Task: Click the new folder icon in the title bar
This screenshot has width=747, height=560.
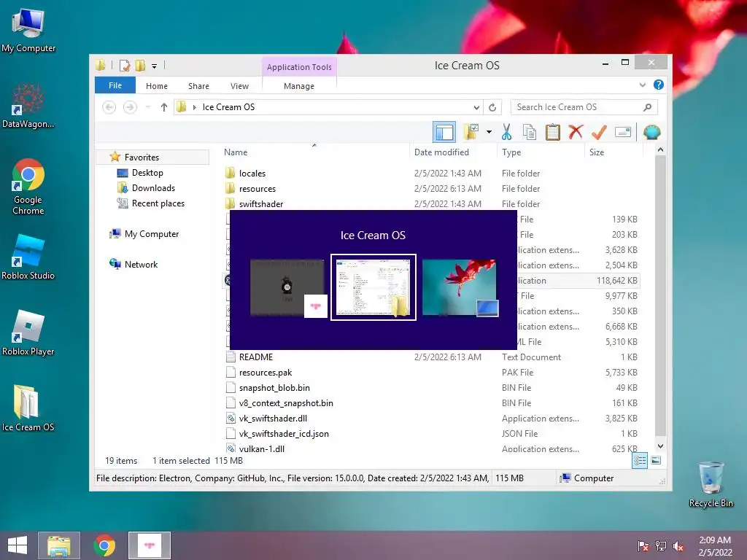Action: [x=140, y=66]
